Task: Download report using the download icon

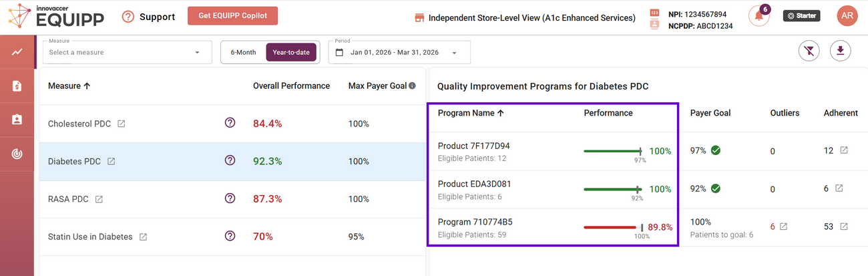Action: (x=840, y=51)
